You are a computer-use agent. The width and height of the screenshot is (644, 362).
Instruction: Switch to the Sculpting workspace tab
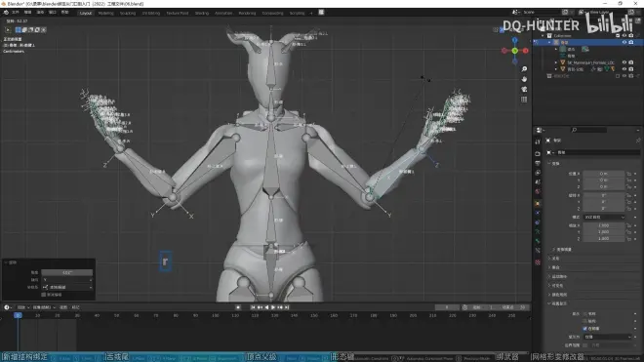tap(127, 13)
